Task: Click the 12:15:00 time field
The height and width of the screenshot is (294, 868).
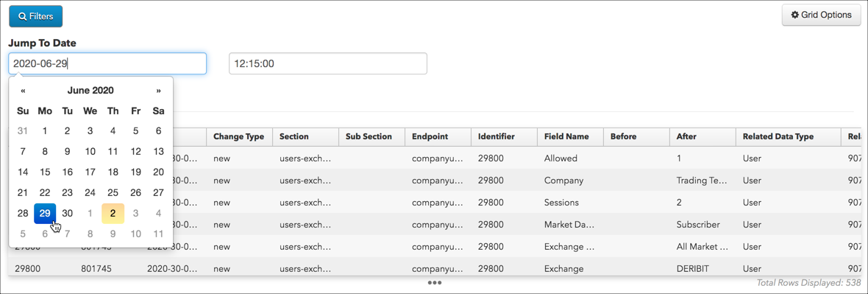Action: [328, 64]
